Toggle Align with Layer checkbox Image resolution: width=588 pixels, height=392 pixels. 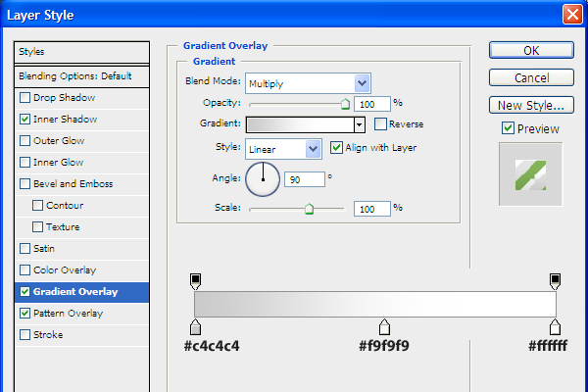tap(336, 147)
